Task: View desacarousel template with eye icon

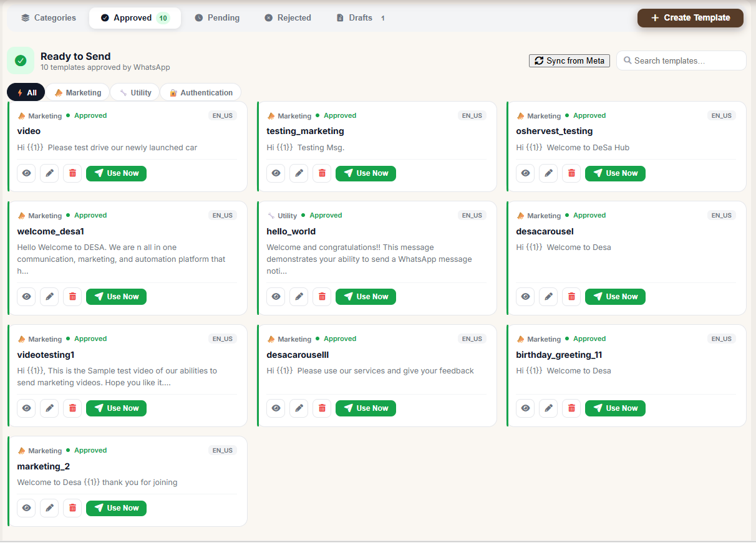Action: coord(525,297)
